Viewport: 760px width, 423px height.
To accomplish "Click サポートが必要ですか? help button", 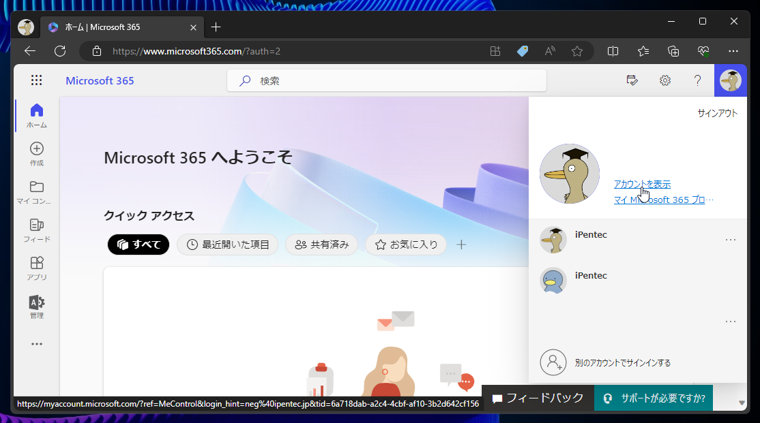I will [653, 398].
